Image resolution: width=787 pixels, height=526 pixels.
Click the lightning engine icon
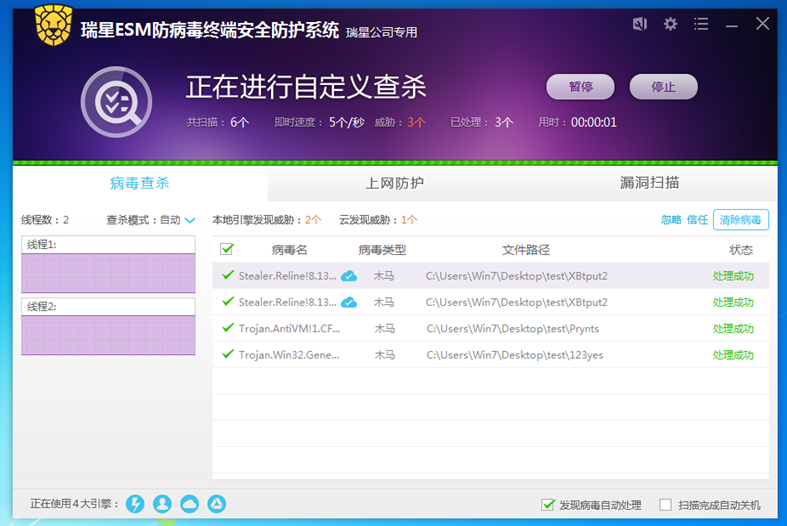135,503
